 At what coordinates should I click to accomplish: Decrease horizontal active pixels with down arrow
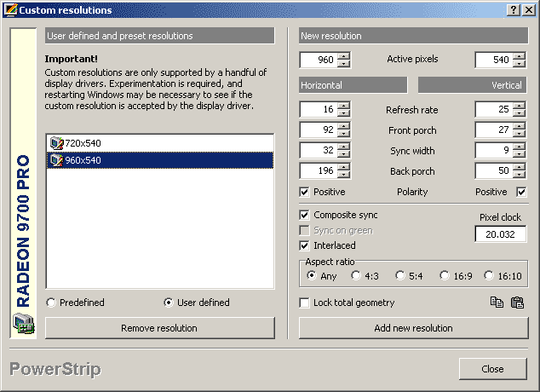click(x=343, y=63)
